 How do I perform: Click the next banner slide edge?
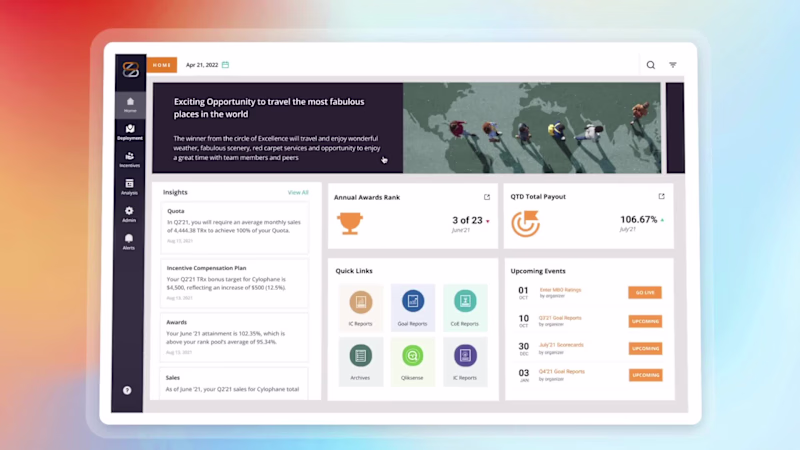[676, 128]
